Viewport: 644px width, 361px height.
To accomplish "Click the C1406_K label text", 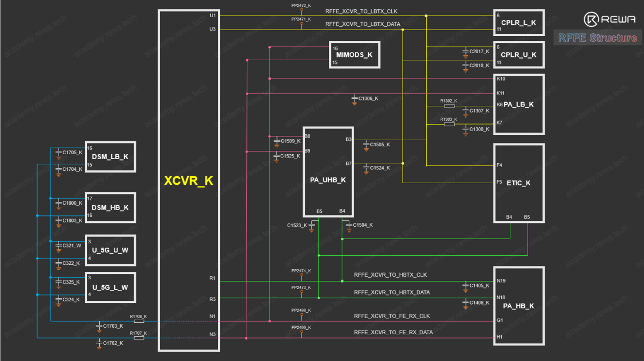I will tap(479, 304).
